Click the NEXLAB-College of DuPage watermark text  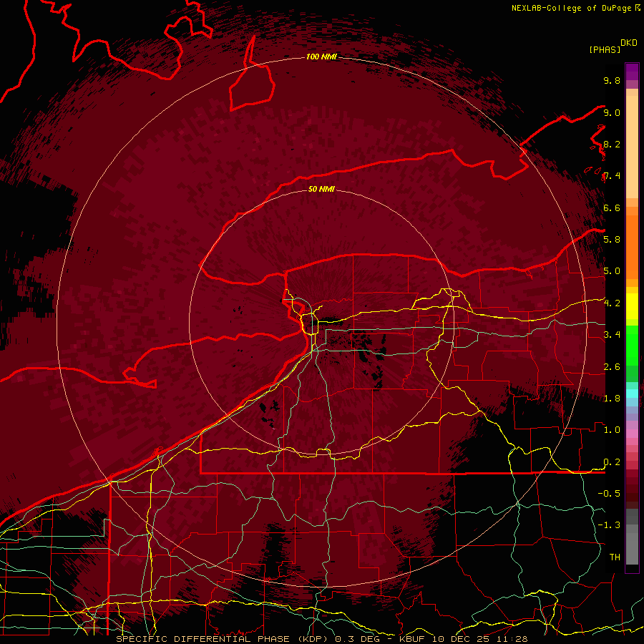click(571, 8)
